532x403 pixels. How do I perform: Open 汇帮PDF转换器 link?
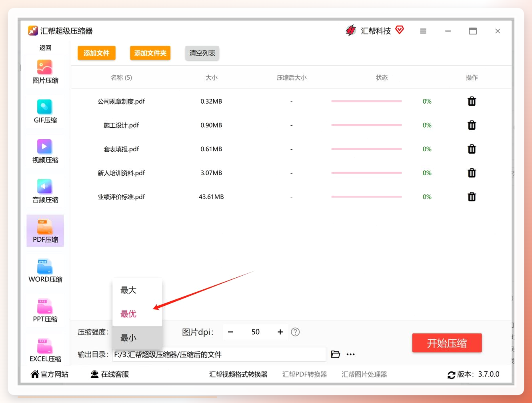coord(304,375)
